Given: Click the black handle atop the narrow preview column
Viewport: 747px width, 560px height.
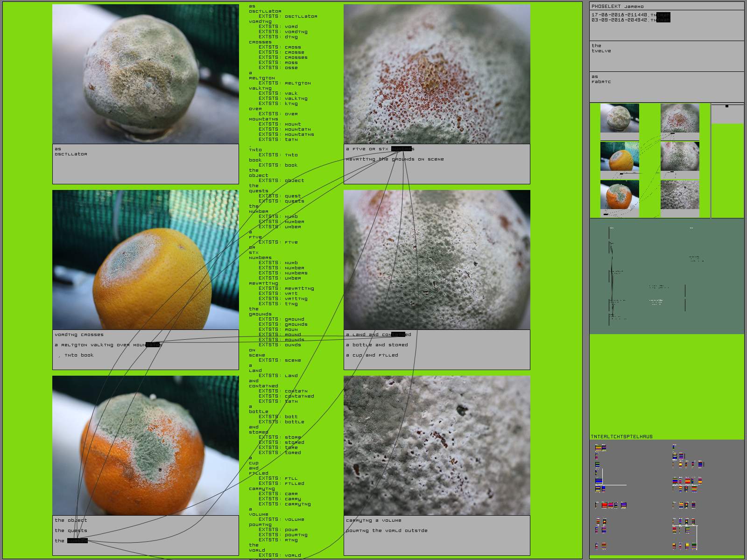Looking at the screenshot, I should (727, 106).
